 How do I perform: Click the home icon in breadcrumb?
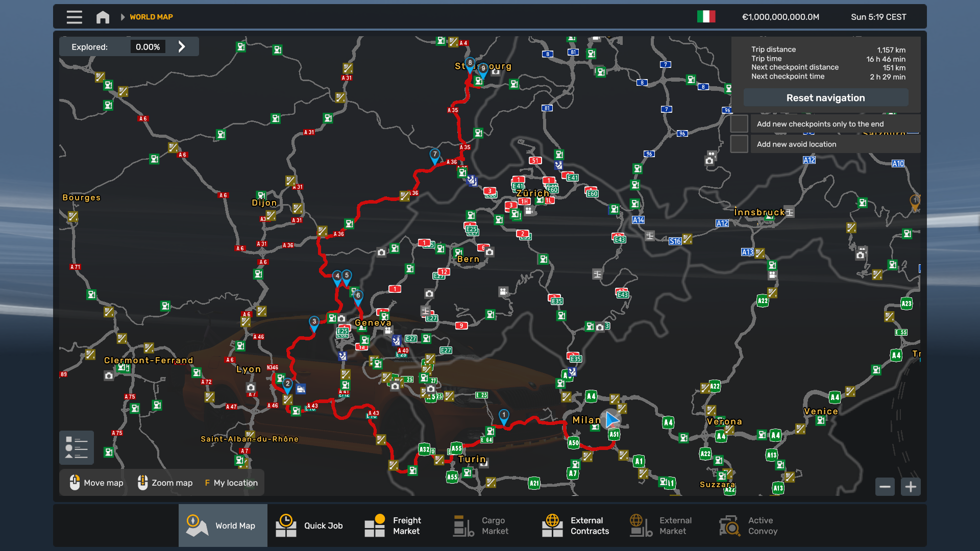tap(103, 17)
